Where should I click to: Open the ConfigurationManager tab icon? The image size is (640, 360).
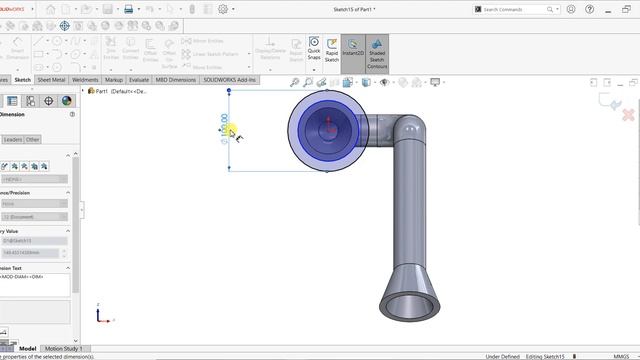click(30, 101)
